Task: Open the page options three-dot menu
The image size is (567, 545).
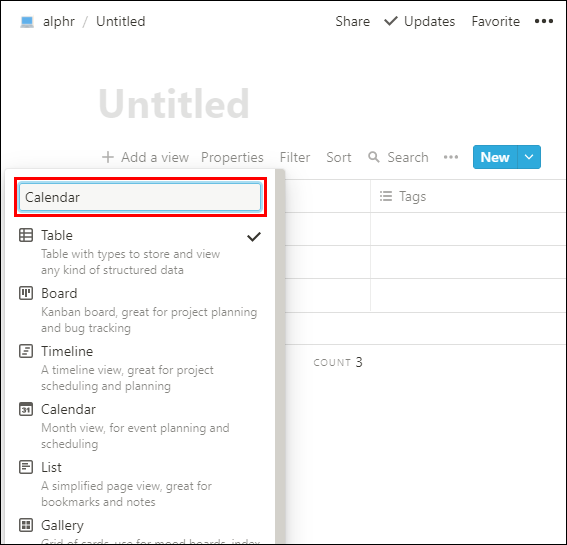Action: [544, 21]
